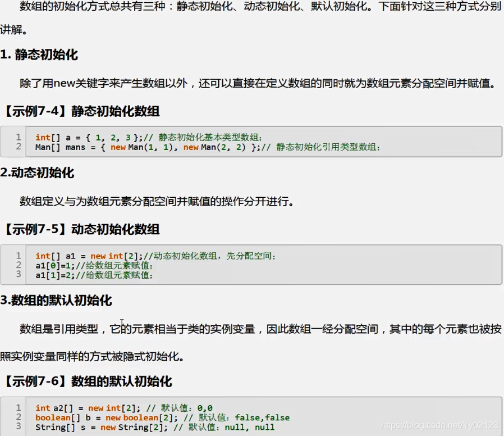Click paragraph starting "除了用new关键字来产生数组以外"
The width and height of the screenshot is (504, 436).
click(x=258, y=84)
